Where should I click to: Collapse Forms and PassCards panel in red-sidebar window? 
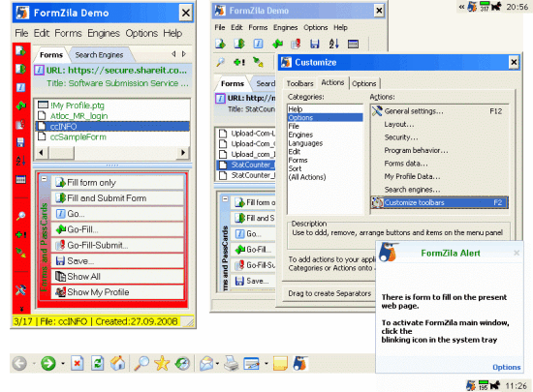pyautogui.click(x=45, y=178)
